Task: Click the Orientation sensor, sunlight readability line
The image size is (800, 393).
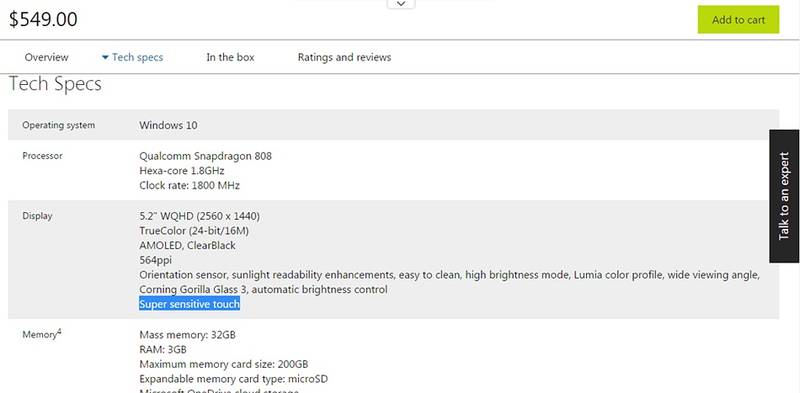Action: [449, 275]
